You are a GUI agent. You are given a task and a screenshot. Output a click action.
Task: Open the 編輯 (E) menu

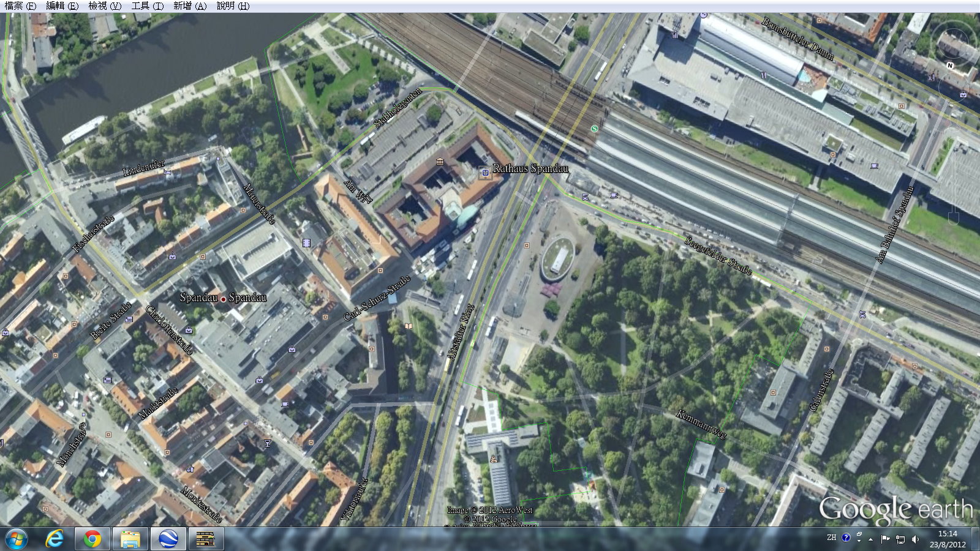tap(62, 6)
